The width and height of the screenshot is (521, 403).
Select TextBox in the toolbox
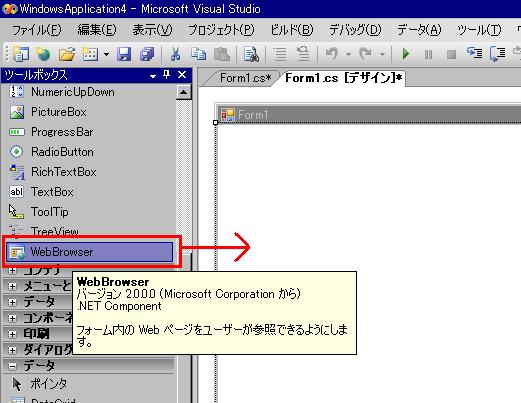click(88, 192)
